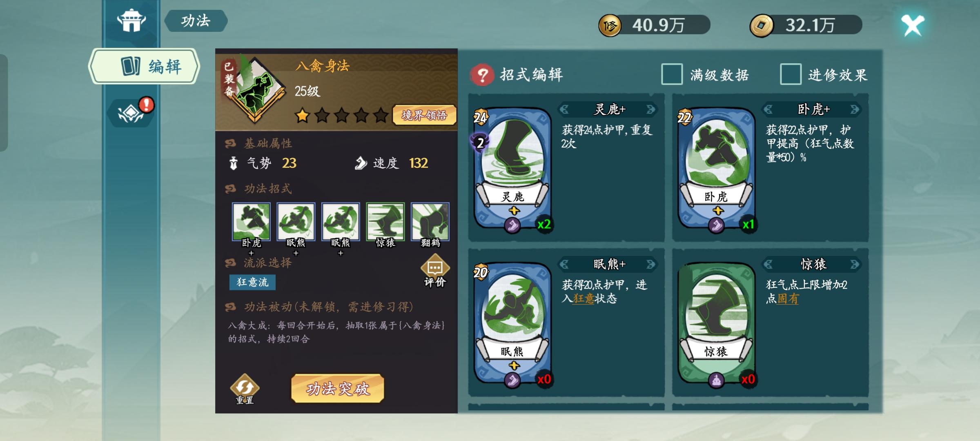Click the 功法突破 button

[x=338, y=388]
